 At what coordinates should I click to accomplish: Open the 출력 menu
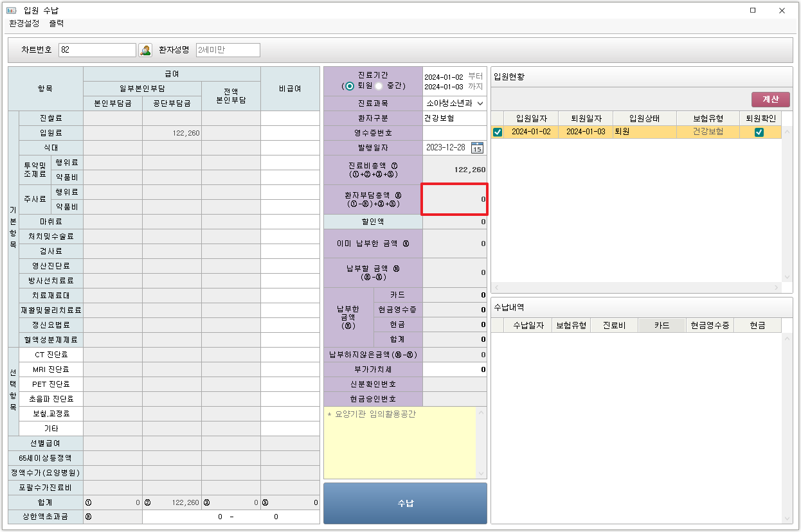tap(57, 24)
